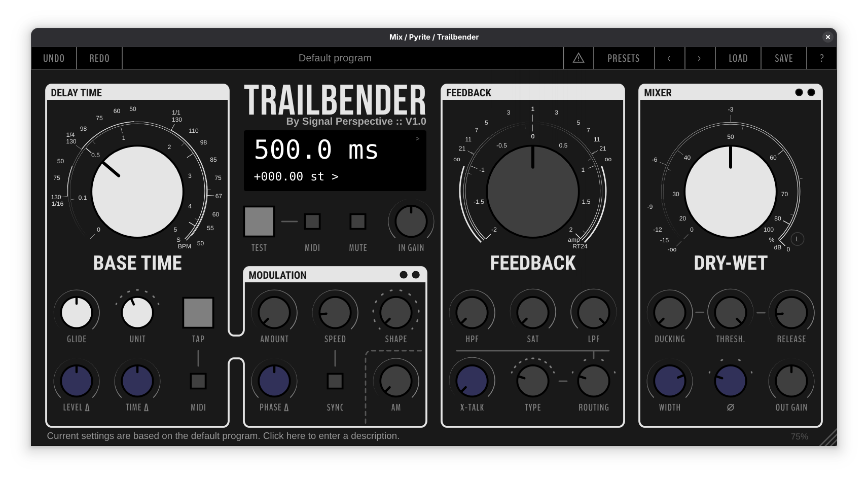Click the description text to edit it
Viewport: 868px width, 480px height.
click(x=223, y=436)
